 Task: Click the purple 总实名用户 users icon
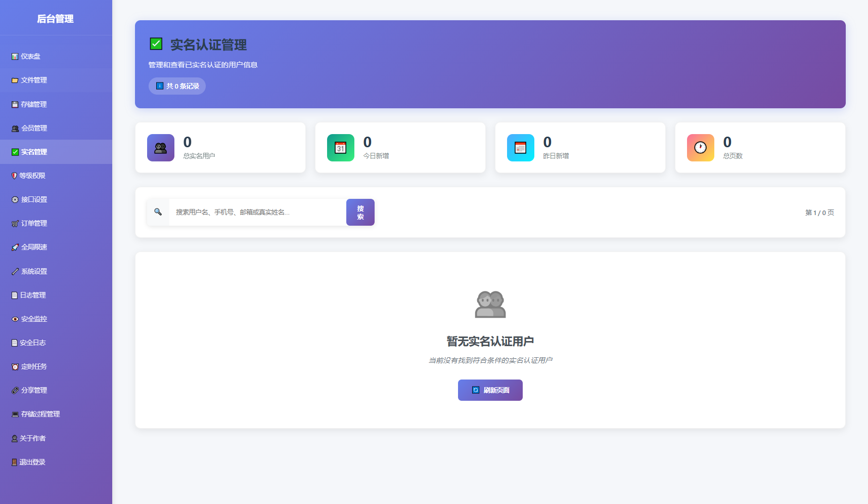coord(160,148)
